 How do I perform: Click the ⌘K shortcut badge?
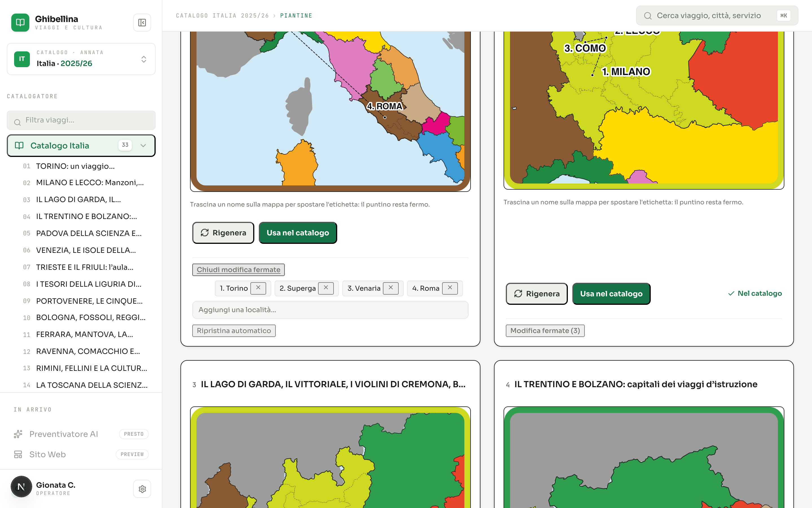784,16
